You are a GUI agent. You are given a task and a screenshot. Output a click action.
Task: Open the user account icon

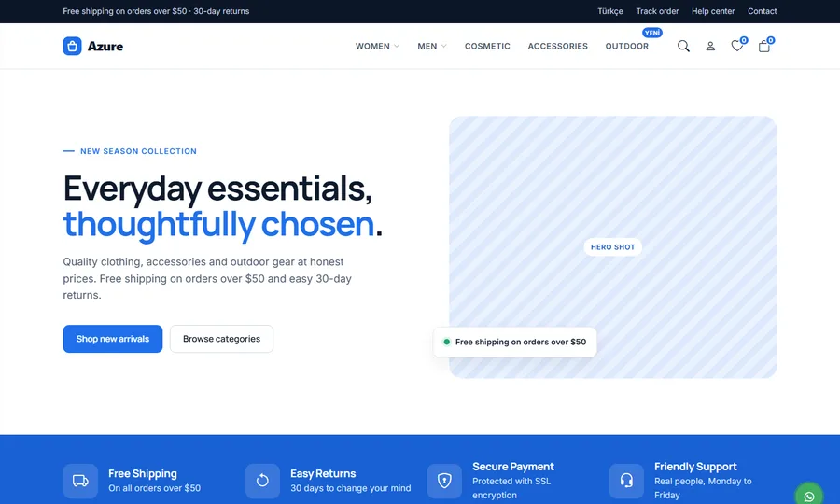point(710,46)
